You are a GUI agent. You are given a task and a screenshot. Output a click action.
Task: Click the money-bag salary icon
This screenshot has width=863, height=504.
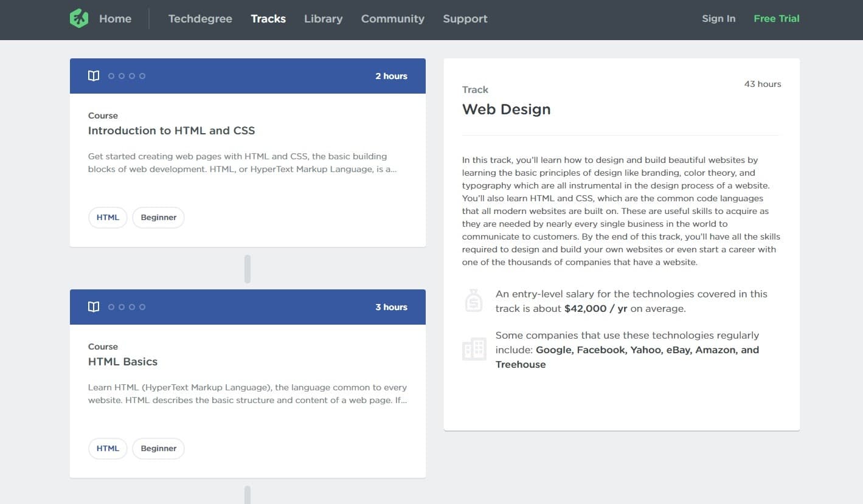click(x=474, y=300)
